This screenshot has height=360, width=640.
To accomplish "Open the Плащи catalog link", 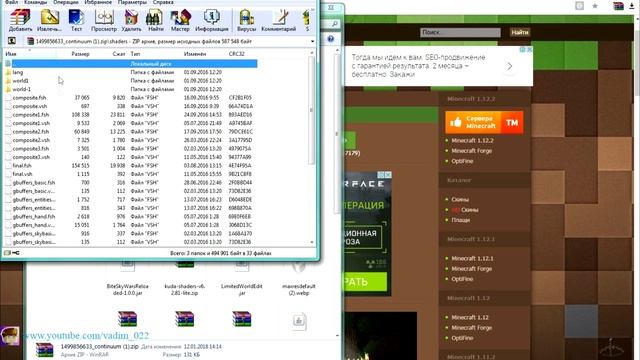I will tap(460, 220).
